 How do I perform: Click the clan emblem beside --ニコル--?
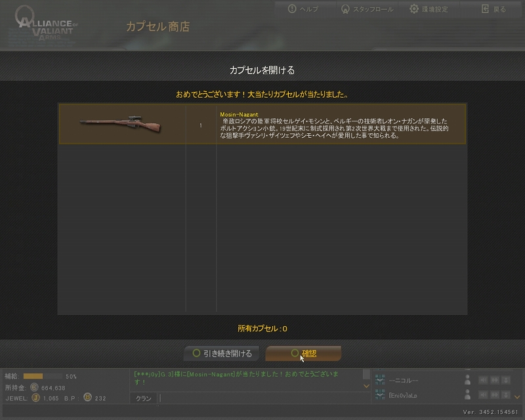[380, 380]
